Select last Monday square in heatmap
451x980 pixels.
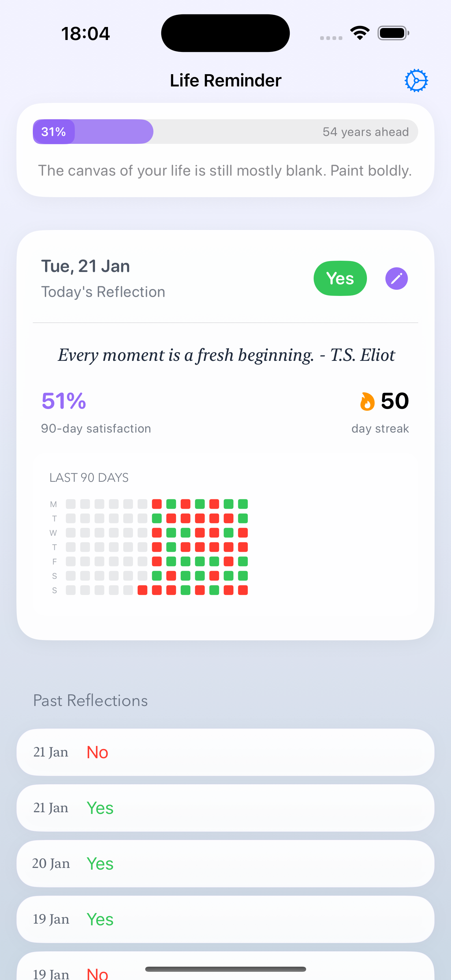[x=243, y=504]
